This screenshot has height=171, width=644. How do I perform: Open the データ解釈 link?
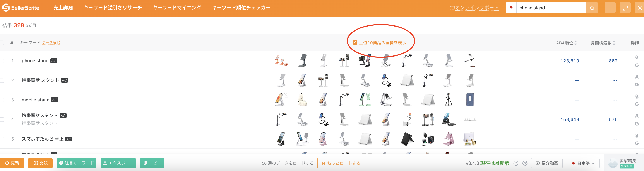[x=51, y=43]
